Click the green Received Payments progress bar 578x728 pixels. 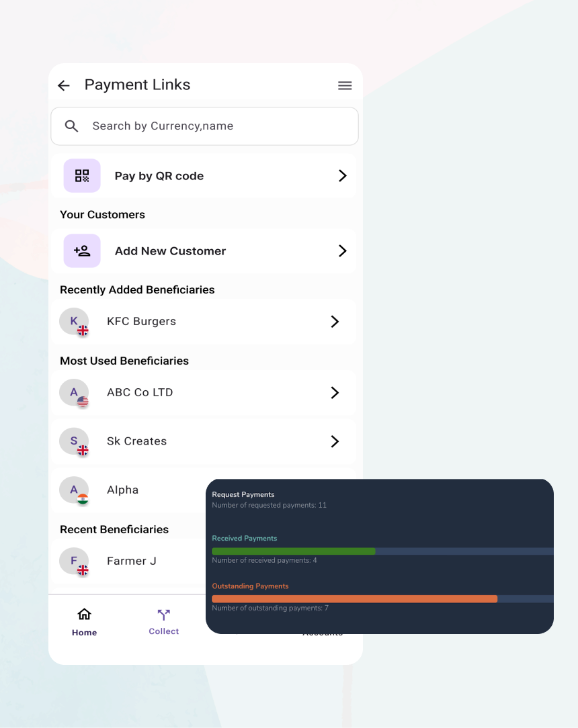tap(293, 551)
